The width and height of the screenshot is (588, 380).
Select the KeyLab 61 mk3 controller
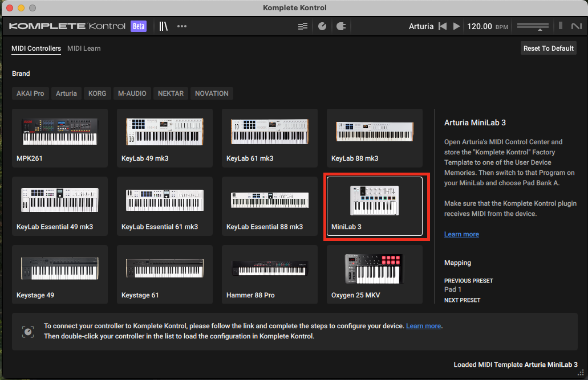point(270,138)
